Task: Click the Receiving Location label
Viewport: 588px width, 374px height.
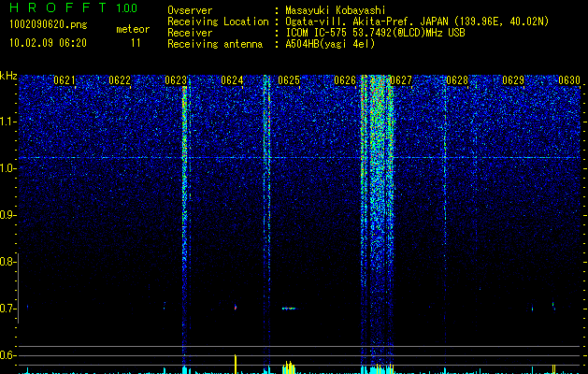Action: pos(218,22)
